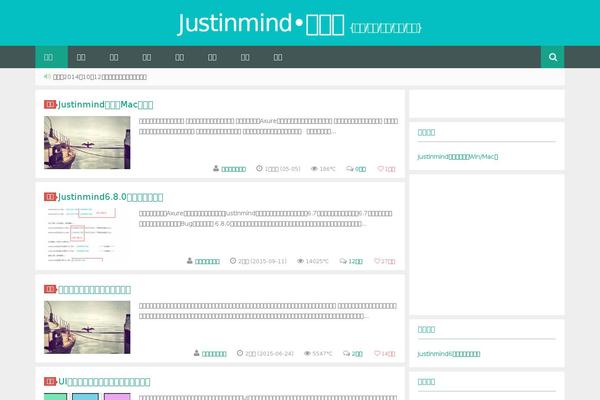Click the clock icon beside 2015-06-24

[240, 353]
